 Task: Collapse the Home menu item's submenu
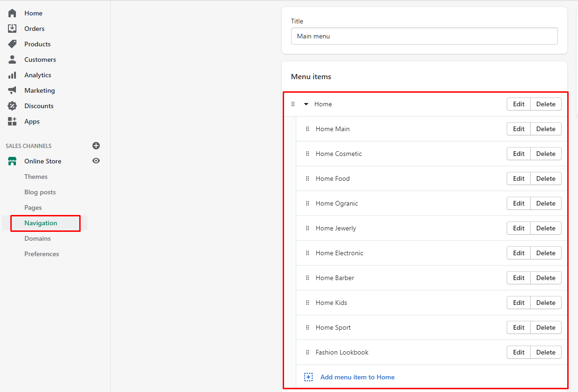(x=306, y=104)
